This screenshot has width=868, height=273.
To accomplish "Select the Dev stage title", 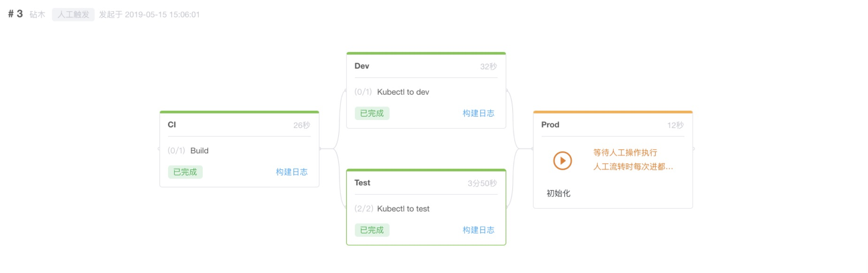I will [361, 66].
